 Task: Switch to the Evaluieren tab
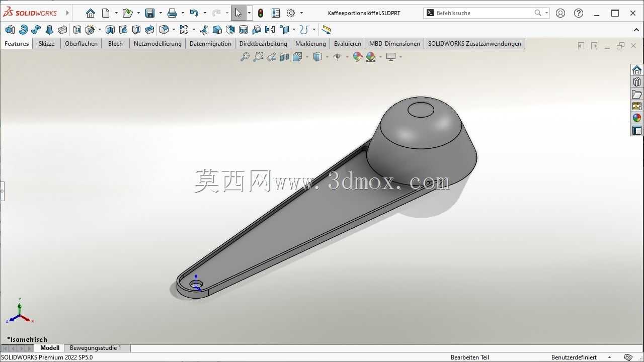pyautogui.click(x=348, y=44)
